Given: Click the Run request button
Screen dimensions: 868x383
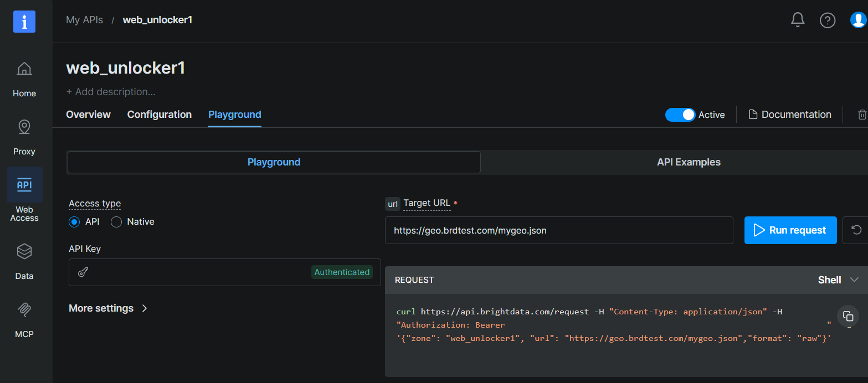Looking at the screenshot, I should [790, 230].
